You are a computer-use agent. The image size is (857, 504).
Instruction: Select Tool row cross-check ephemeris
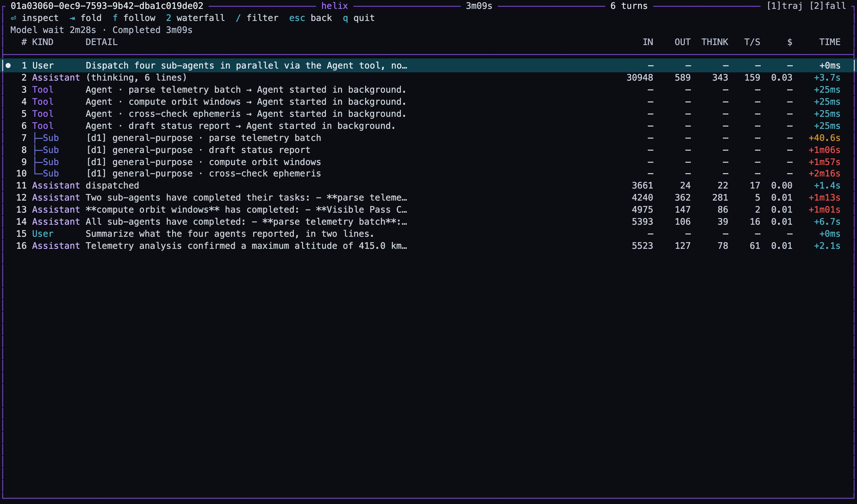tap(428, 114)
